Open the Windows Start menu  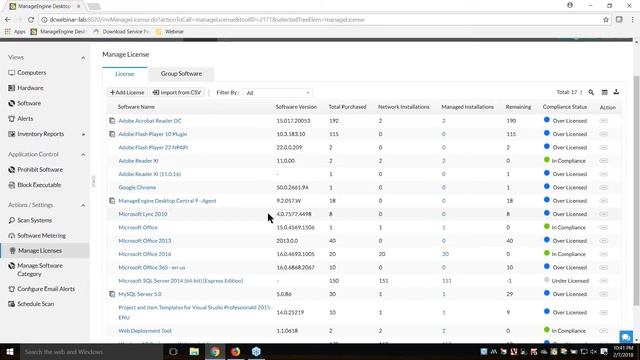[10, 351]
